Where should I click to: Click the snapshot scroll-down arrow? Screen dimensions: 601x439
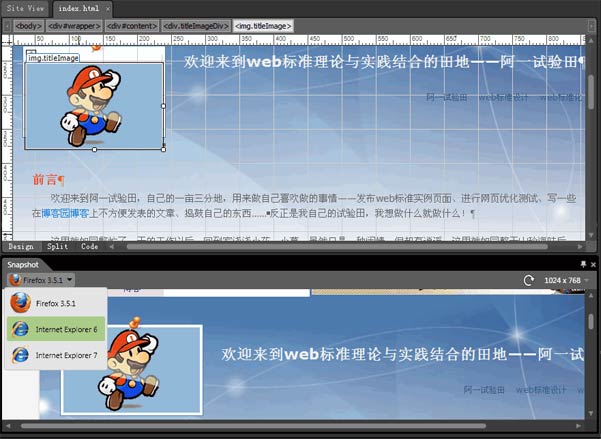tap(591, 414)
